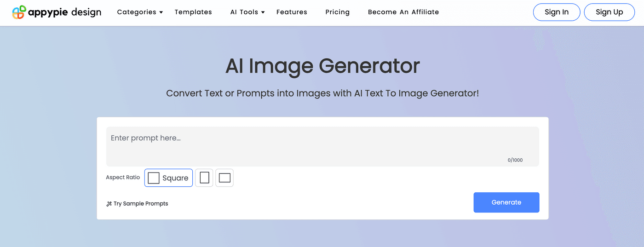
Task: Click the appypie design wordmark text
Action: coord(64,12)
